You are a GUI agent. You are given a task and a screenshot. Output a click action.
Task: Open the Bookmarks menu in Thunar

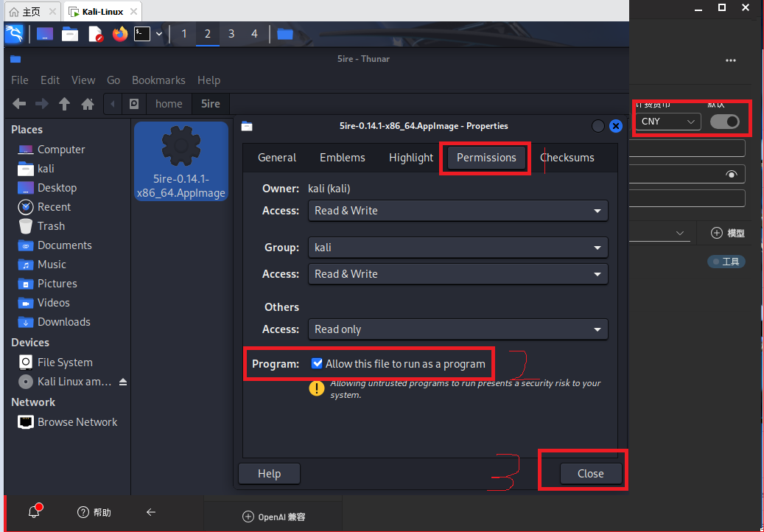[x=158, y=80]
